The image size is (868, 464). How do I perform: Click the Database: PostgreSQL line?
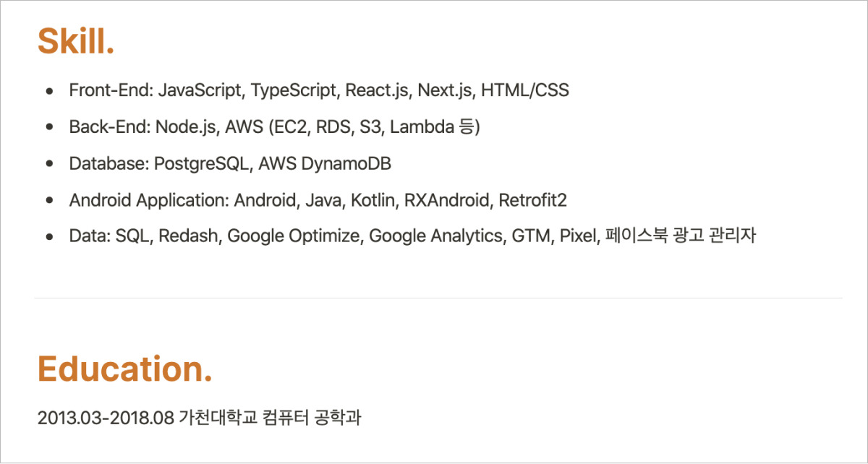click(230, 164)
